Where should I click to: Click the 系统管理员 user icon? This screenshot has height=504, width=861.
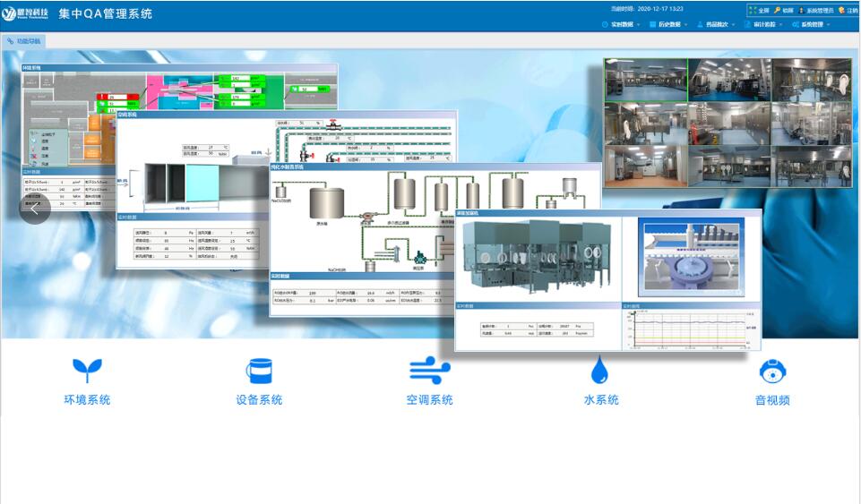(x=801, y=10)
